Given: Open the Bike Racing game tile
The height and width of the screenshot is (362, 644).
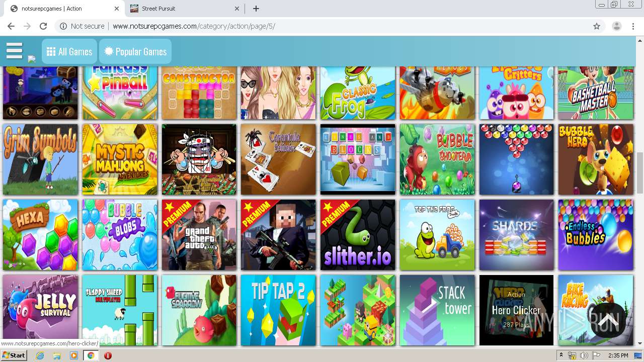Looking at the screenshot, I should click(x=596, y=310).
